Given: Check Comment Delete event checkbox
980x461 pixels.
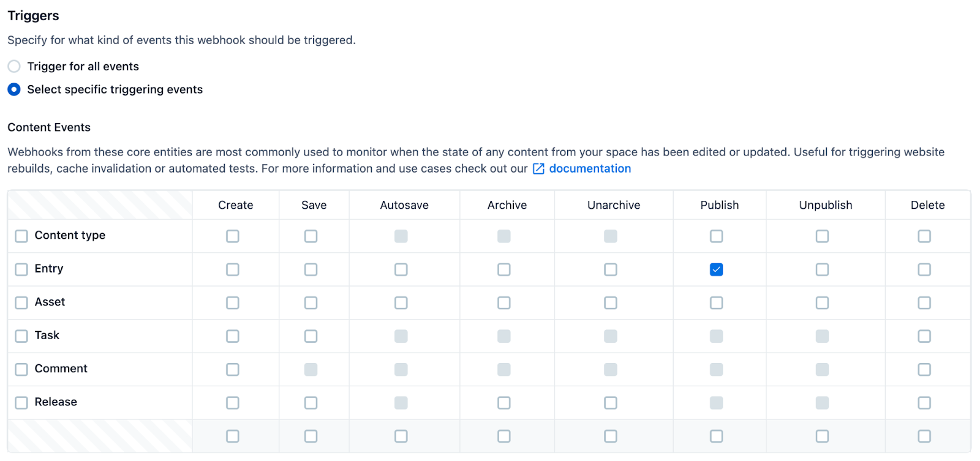Looking at the screenshot, I should [x=924, y=369].
